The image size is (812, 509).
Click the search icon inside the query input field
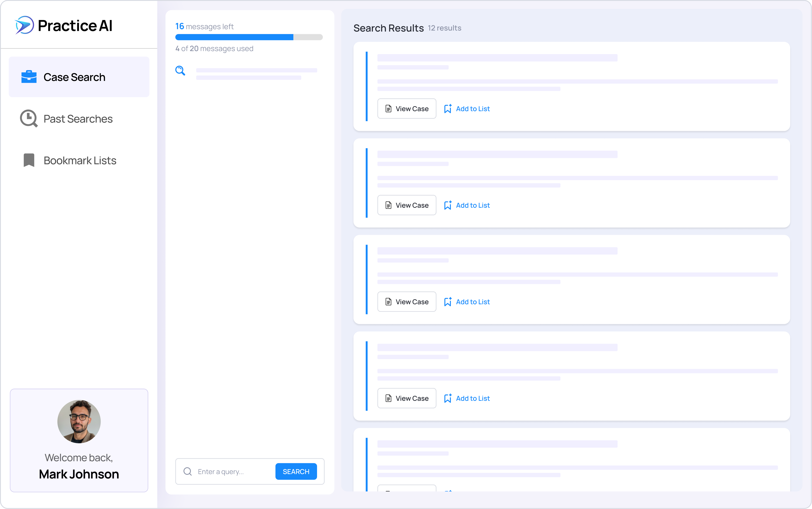pyautogui.click(x=187, y=471)
